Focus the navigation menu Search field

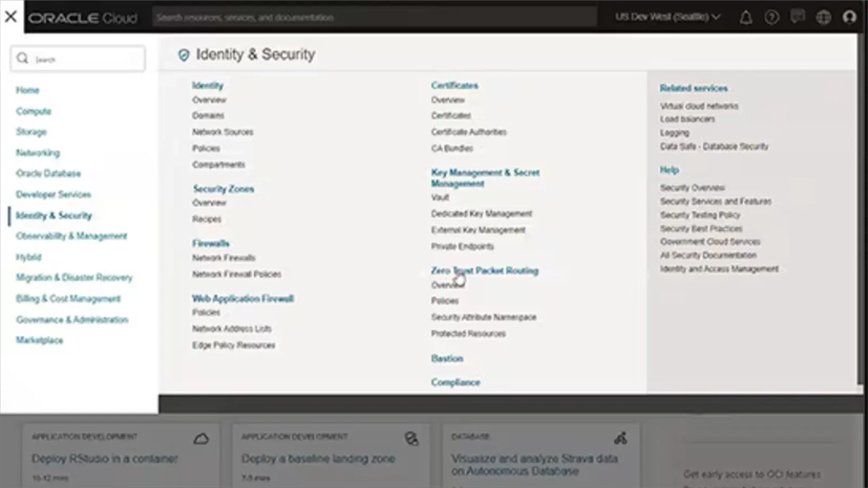77,58
